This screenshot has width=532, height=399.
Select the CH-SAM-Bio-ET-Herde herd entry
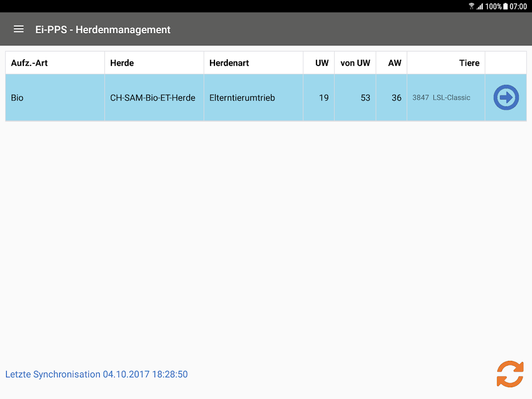(152, 98)
